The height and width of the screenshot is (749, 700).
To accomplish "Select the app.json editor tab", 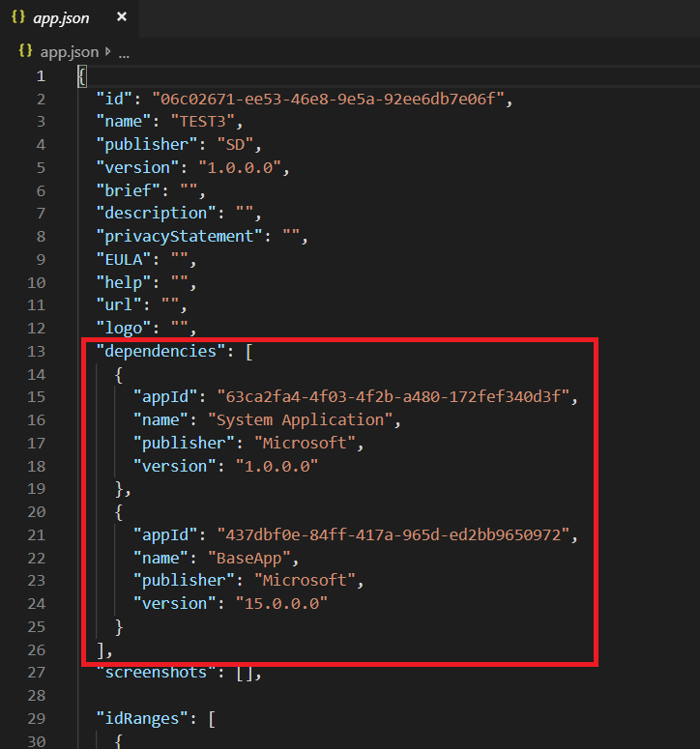I will click(x=63, y=17).
